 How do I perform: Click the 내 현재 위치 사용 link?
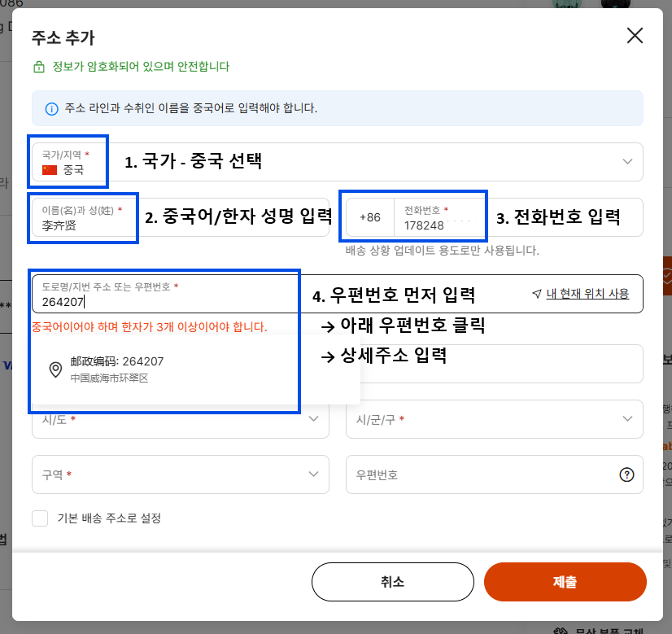tap(587, 294)
